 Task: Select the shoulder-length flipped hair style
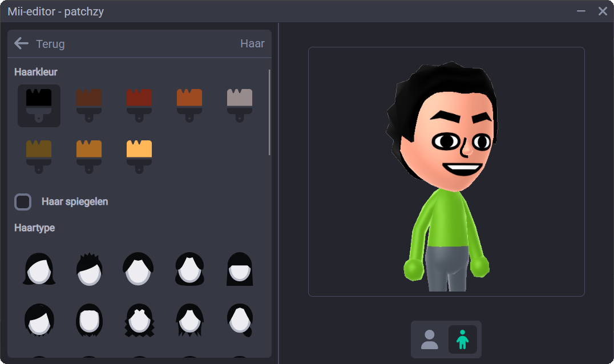click(x=39, y=269)
